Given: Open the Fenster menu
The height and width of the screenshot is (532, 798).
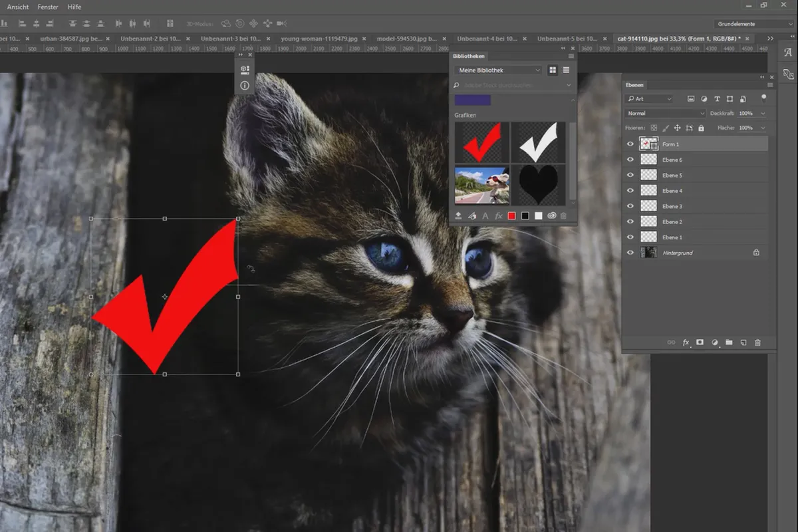Looking at the screenshot, I should coord(48,7).
